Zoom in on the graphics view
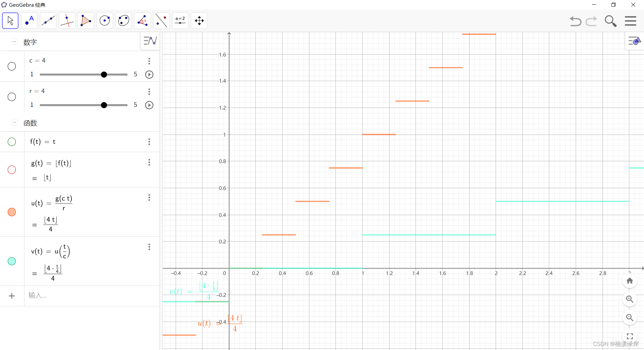The width and height of the screenshot is (644, 350). click(630, 299)
